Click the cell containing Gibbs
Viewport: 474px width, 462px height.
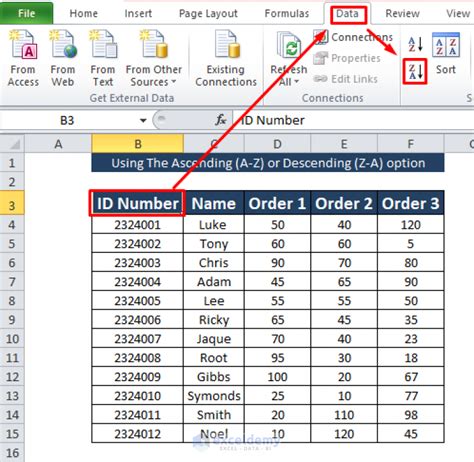pyautogui.click(x=214, y=377)
